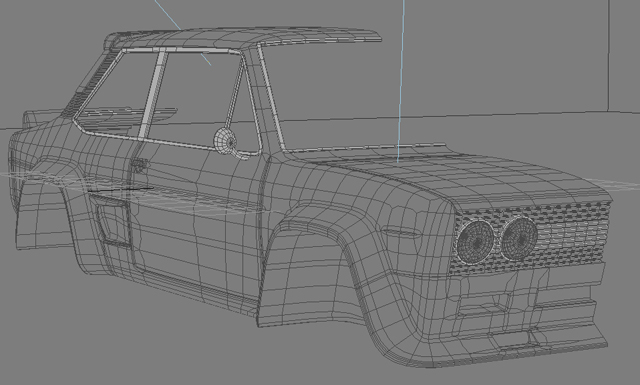Image resolution: width=640 pixels, height=385 pixels.
Task: Pick the round side mirror on door
Action: click(x=225, y=142)
